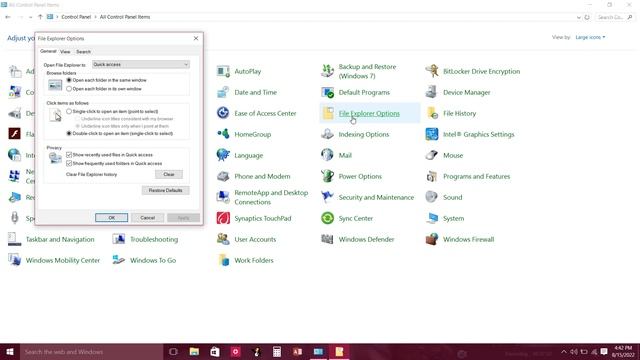The image size is (640, 360).
Task: Expand the address bar history dropdown
Action: (579, 18)
